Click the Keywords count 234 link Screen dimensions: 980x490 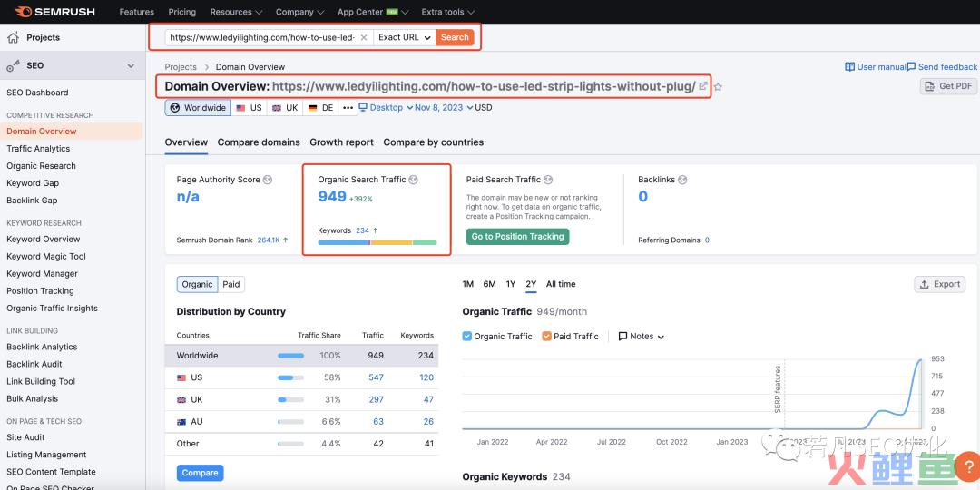(362, 230)
